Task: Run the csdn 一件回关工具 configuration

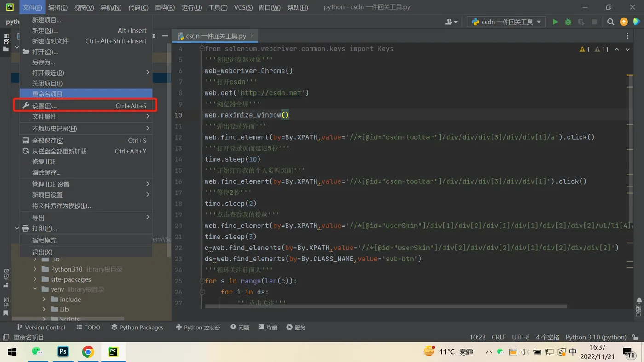Action: 555,22
